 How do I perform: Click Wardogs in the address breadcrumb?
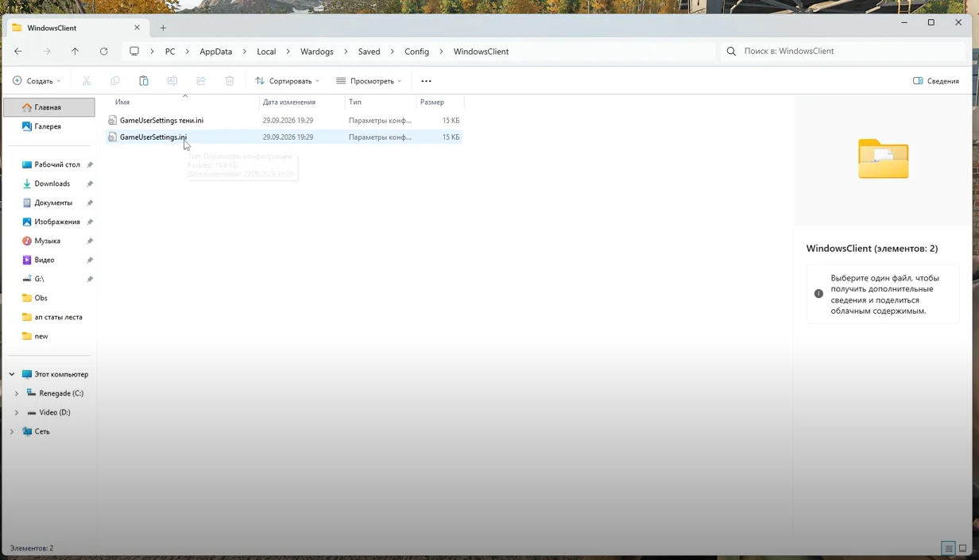click(x=317, y=52)
